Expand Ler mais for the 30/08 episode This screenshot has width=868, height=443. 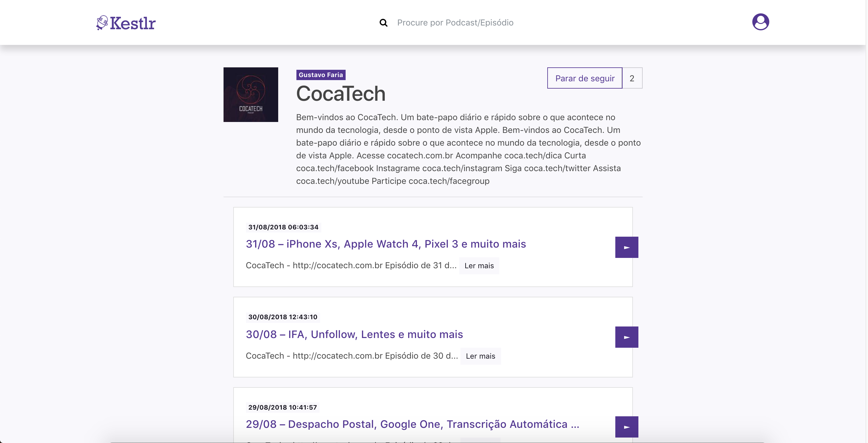click(480, 356)
